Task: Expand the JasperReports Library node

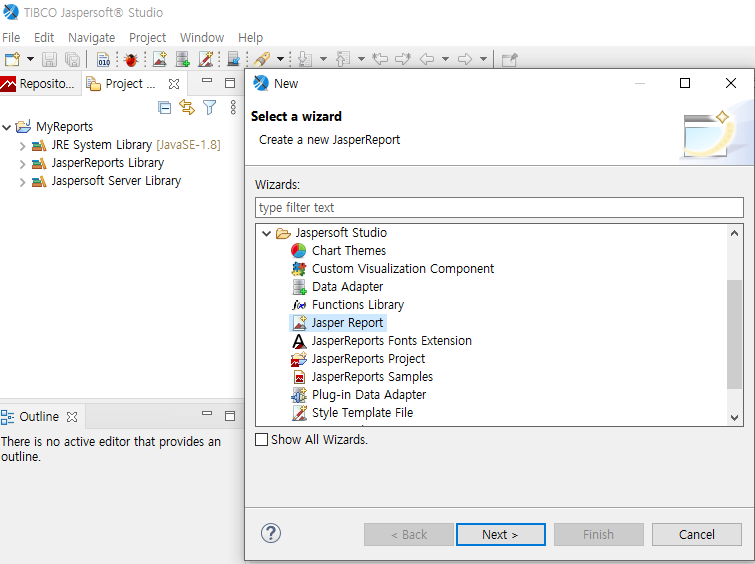Action: click(x=22, y=164)
